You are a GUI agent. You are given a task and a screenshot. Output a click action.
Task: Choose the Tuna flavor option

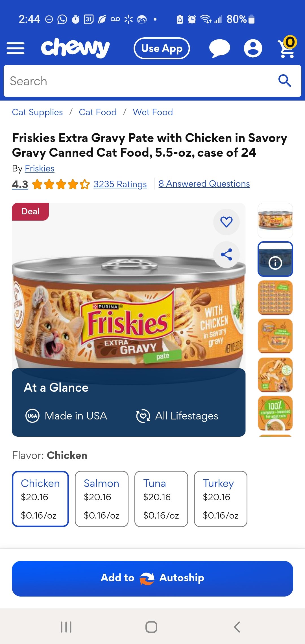[161, 499]
